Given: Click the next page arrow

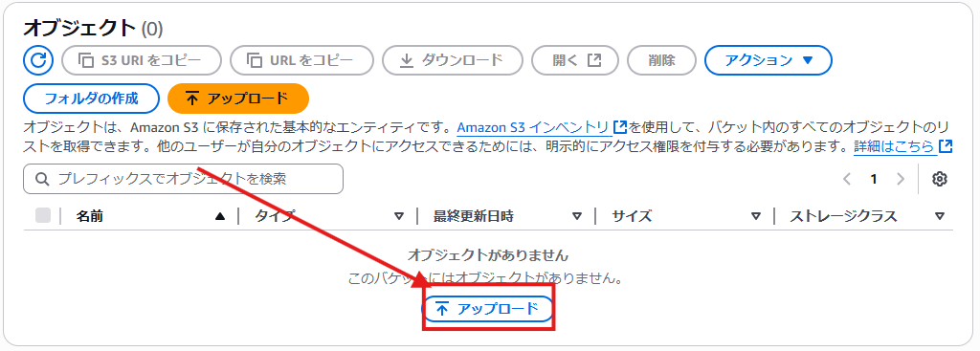Looking at the screenshot, I should (901, 179).
